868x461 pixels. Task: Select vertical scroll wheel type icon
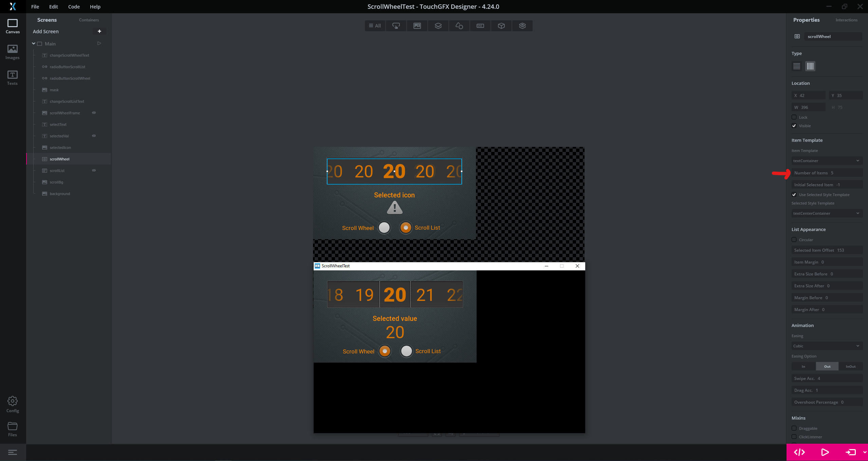pos(796,66)
